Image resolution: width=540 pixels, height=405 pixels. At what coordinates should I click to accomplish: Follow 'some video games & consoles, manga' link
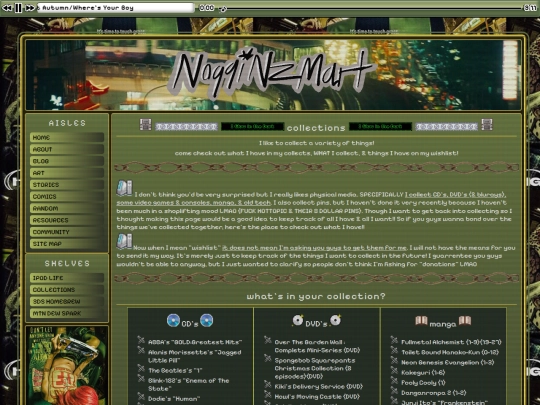tap(194, 203)
